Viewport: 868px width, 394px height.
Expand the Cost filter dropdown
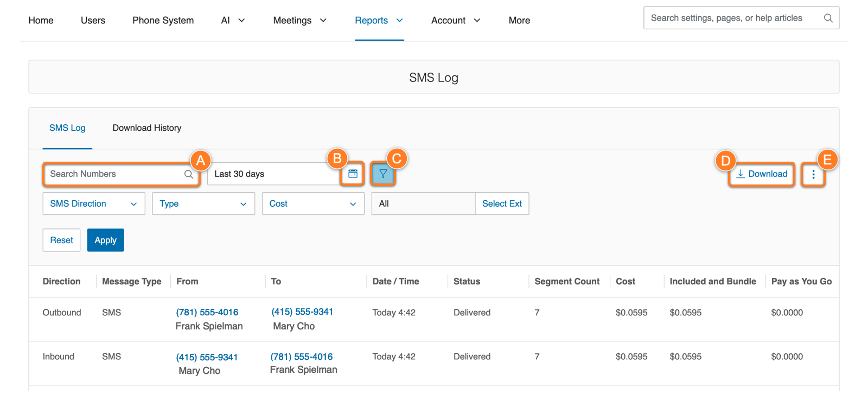click(x=312, y=204)
